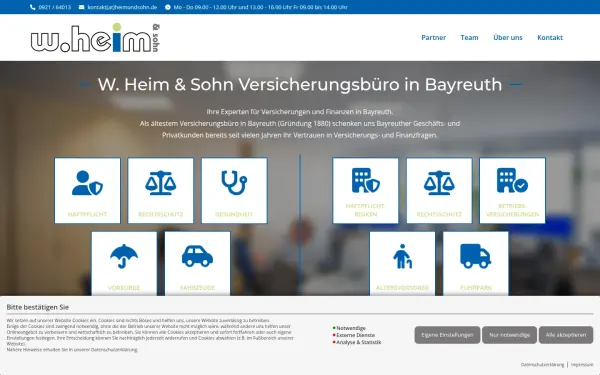This screenshot has height=375, width=600.
Task: Click the Alle akzeptieren cookie button
Action: click(566, 335)
